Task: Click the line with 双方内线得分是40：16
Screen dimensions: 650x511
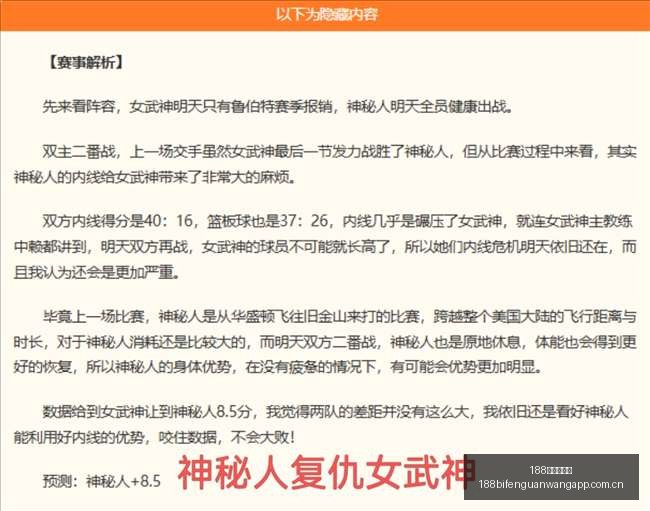Action: click(338, 221)
